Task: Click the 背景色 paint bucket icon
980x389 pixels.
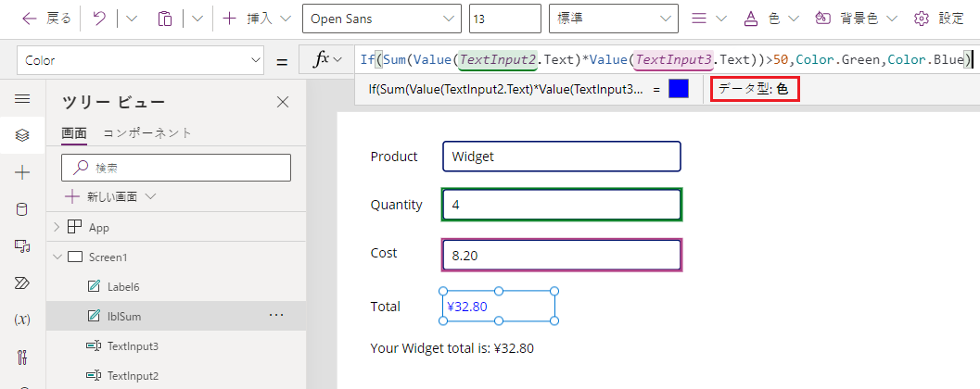Action: click(x=823, y=19)
